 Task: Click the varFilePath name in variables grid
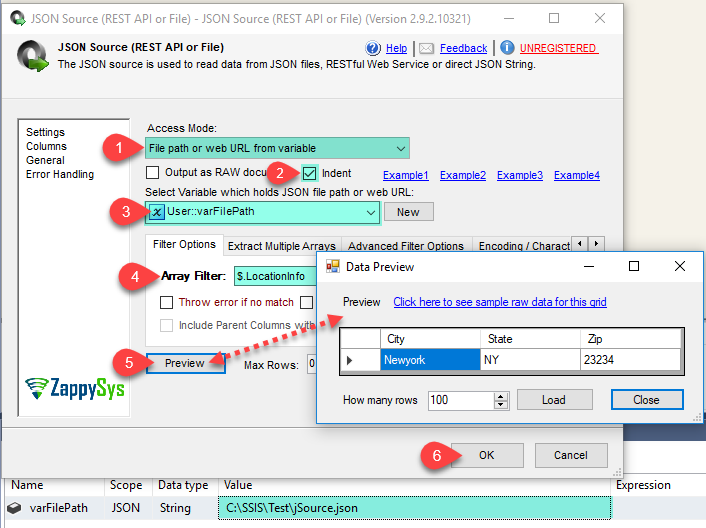click(59, 508)
